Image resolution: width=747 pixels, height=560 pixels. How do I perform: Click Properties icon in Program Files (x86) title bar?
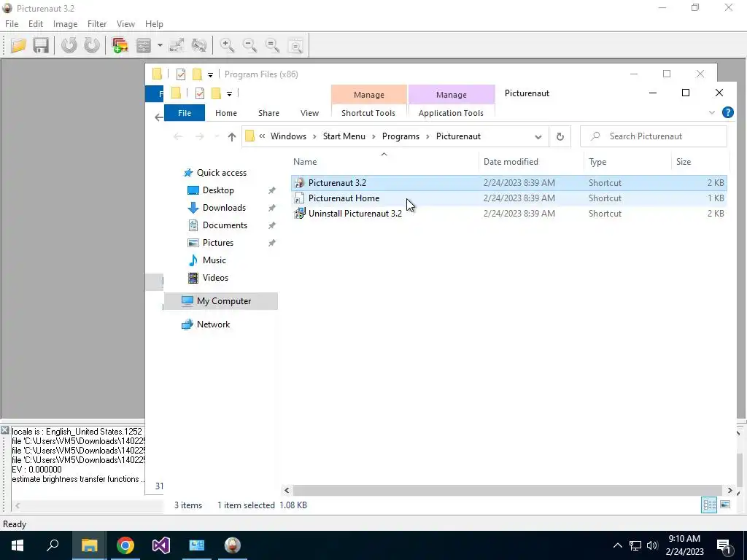coord(181,74)
